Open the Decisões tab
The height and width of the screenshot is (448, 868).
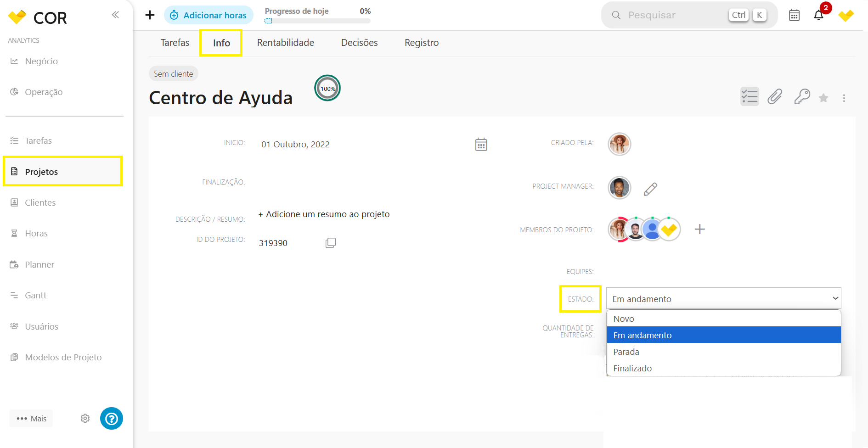360,43
